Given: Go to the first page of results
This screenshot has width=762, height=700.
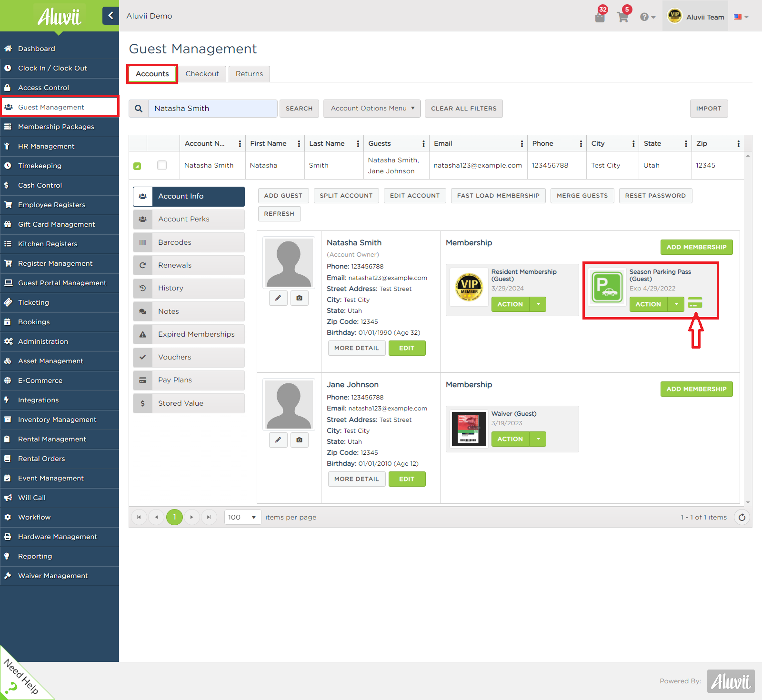Looking at the screenshot, I should [x=139, y=517].
